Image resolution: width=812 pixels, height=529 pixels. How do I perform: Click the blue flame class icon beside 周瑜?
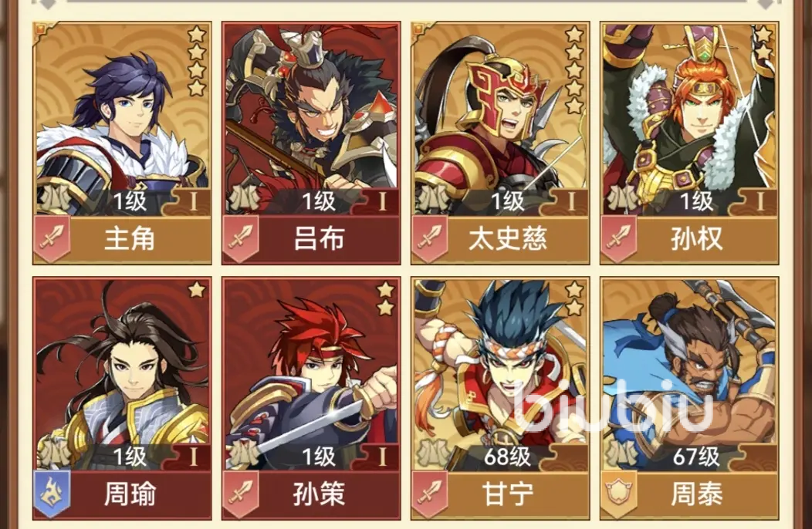point(52,494)
